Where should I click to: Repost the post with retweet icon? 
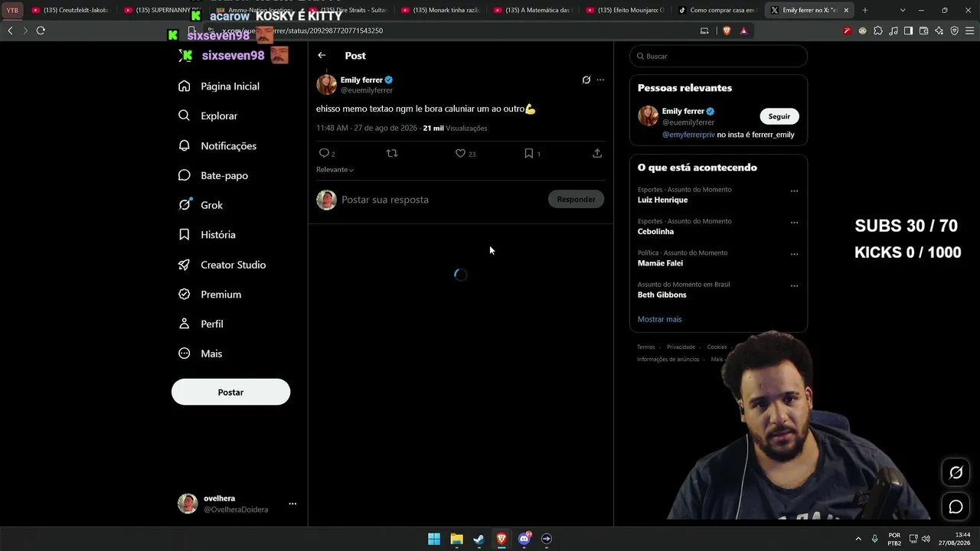[392, 153]
